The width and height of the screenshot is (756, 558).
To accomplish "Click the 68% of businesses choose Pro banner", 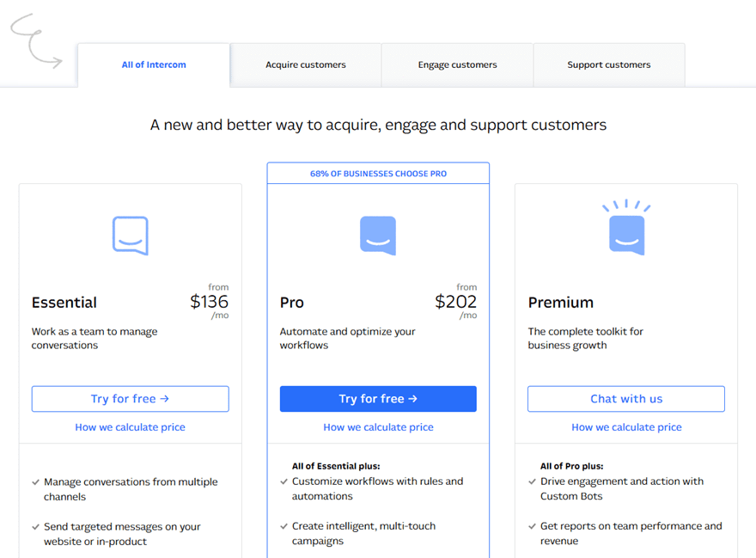I will 378,174.
